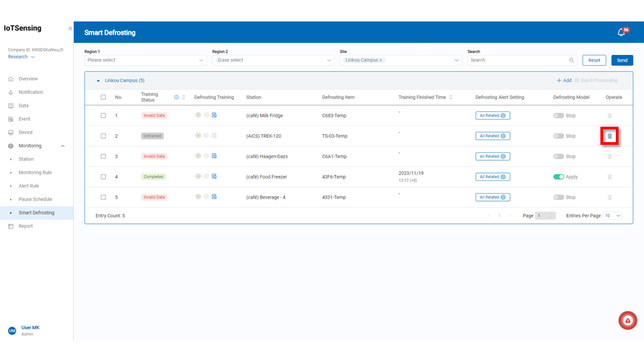Select all rows with header checkbox

click(x=103, y=97)
